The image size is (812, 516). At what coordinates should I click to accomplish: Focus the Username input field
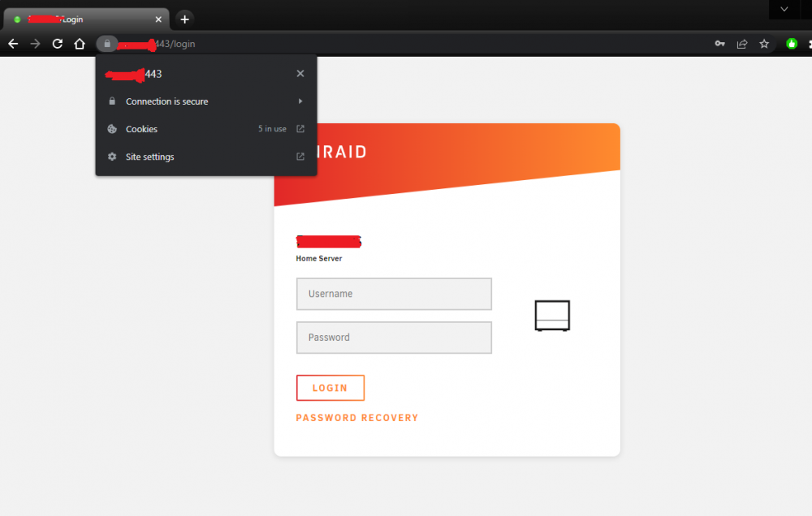[394, 294]
